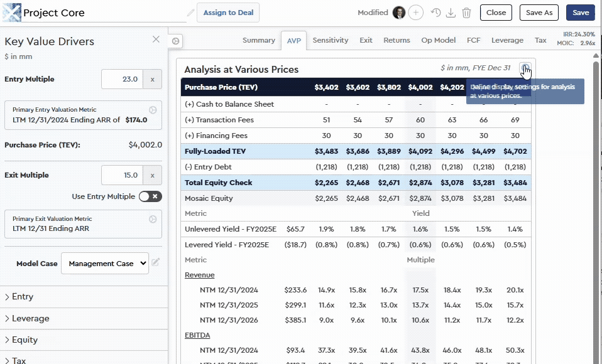Click the Assign to Deal button

click(228, 12)
